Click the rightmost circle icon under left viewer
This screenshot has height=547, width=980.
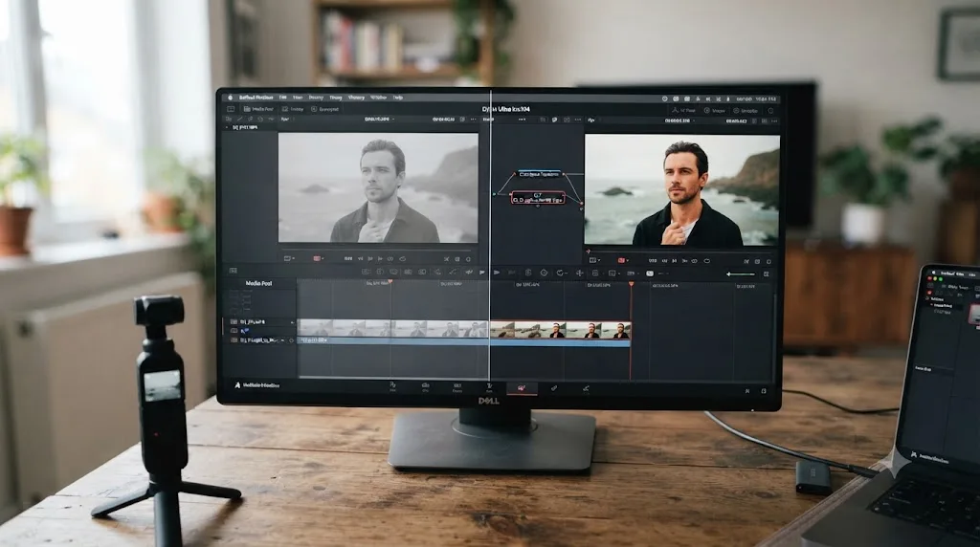click(x=468, y=258)
